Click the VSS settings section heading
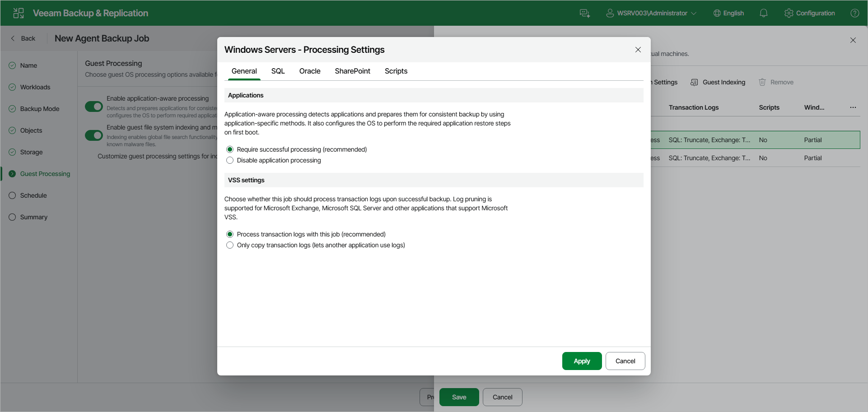The image size is (868, 412). coord(246,180)
